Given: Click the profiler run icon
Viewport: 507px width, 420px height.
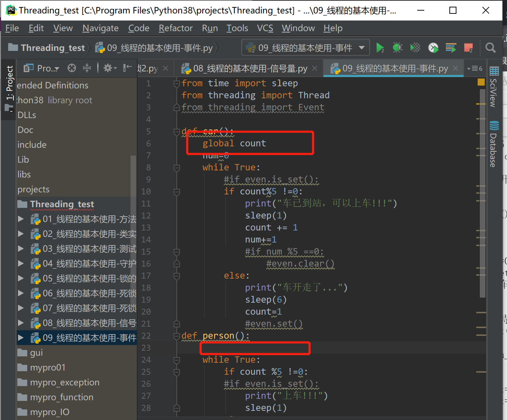Looking at the screenshot, I should [x=433, y=47].
